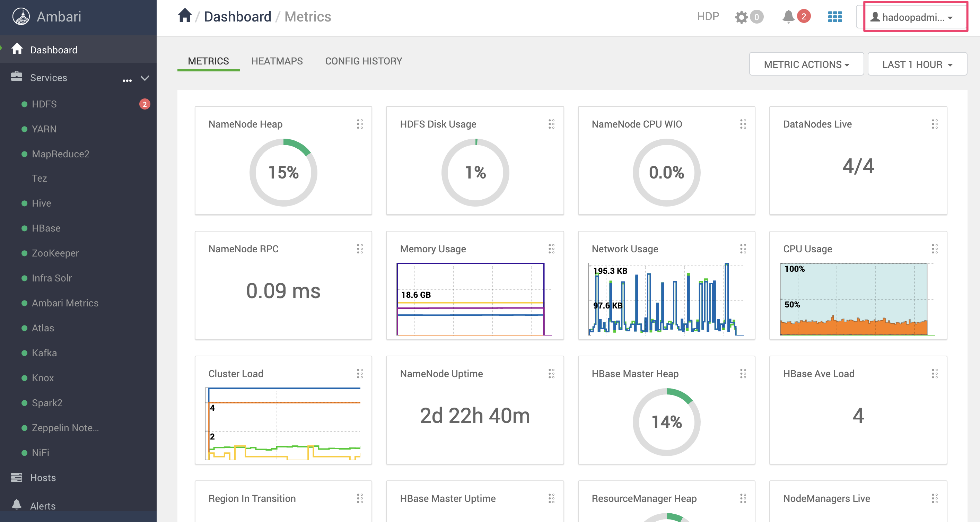Switch to the Heatmaps tab
The image size is (980, 522).
(277, 61)
